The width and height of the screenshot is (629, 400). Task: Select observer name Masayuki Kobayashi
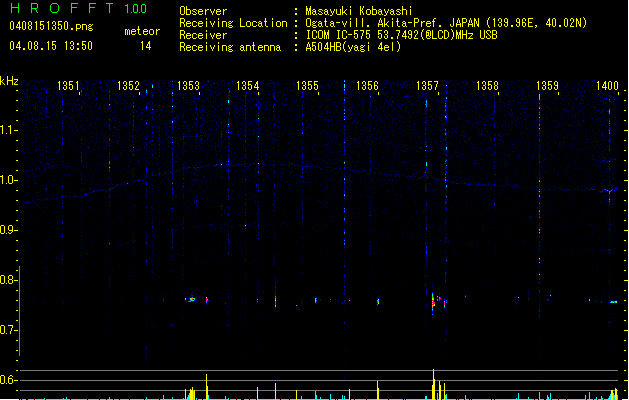[359, 11]
